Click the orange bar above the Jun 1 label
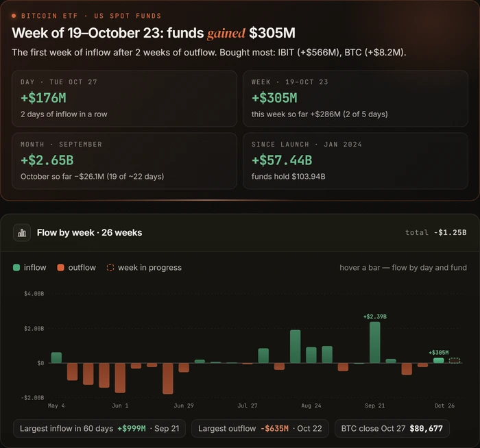The height and width of the screenshot is (448, 480). [x=120, y=378]
